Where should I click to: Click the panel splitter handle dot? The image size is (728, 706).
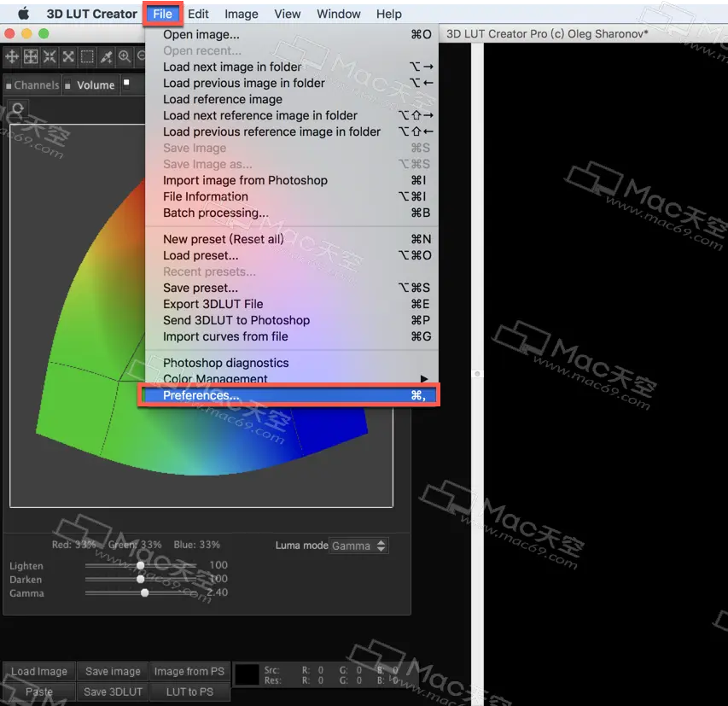[x=477, y=374]
